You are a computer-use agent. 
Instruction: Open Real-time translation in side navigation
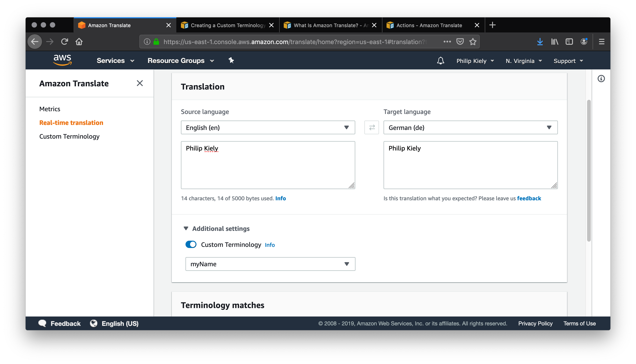[71, 123]
